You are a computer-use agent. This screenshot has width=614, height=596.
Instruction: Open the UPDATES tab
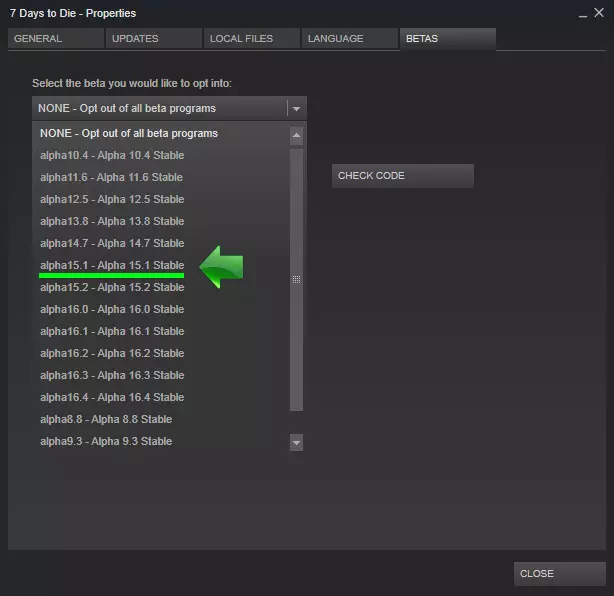pyautogui.click(x=154, y=38)
